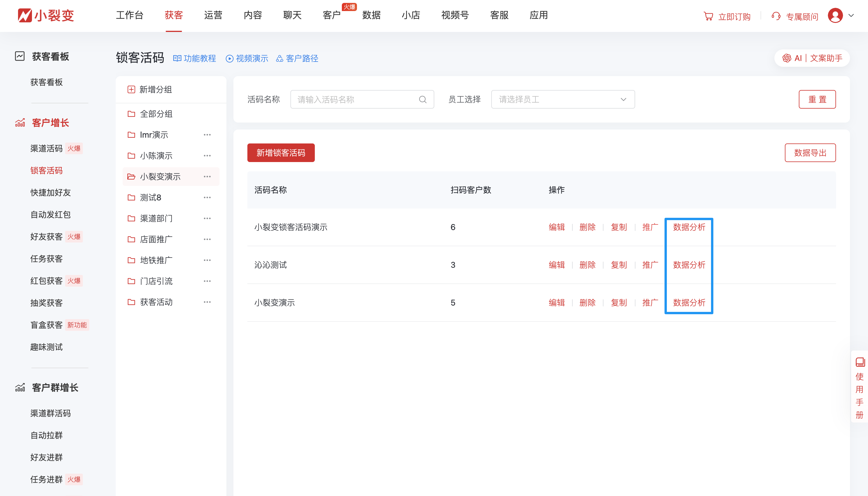The image size is (868, 496).
Task: Open the 使用手册 book icon
Action: click(x=860, y=362)
